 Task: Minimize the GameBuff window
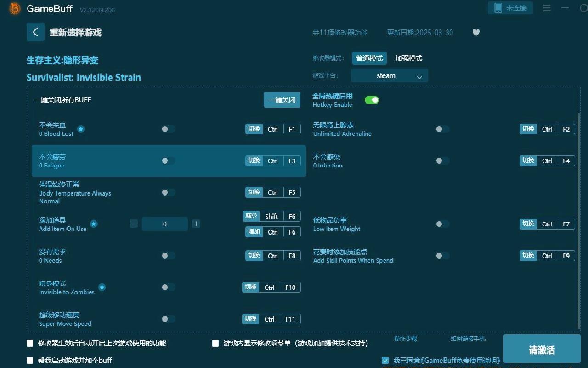(565, 8)
